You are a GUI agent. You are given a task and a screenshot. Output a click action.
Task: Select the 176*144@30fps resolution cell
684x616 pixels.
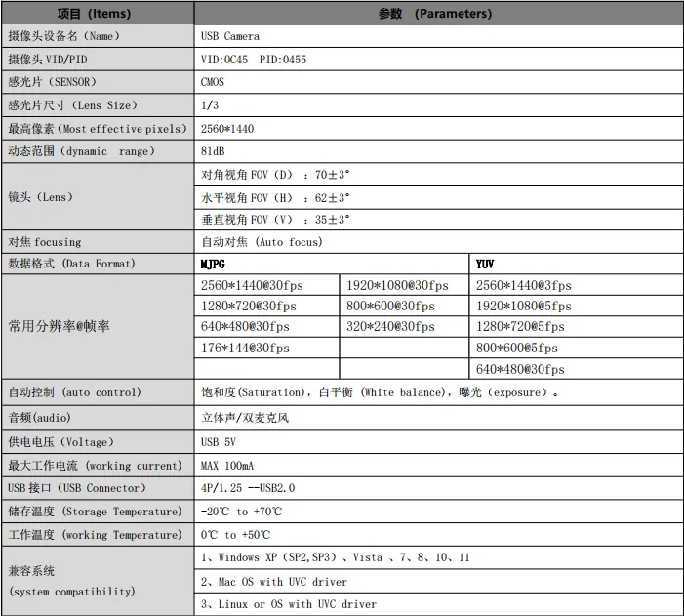point(245,348)
